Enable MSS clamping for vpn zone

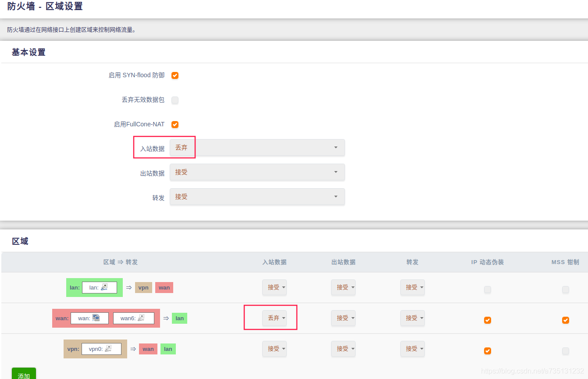pos(566,351)
